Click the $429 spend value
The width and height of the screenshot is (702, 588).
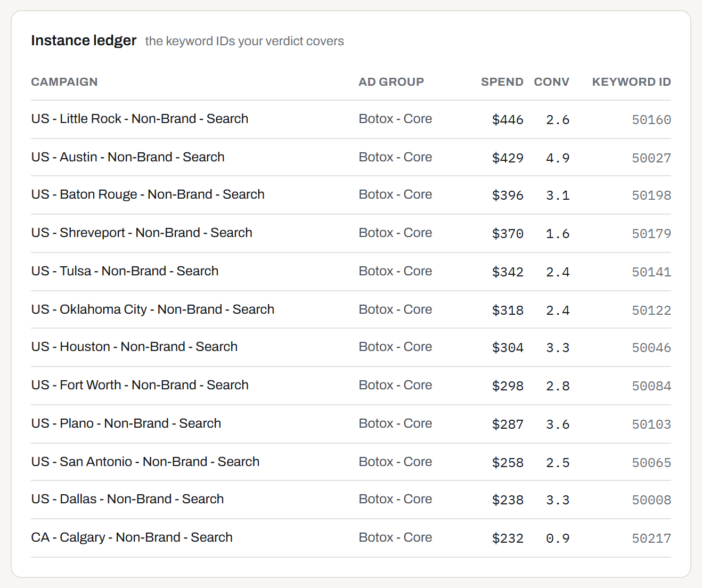[x=508, y=158]
